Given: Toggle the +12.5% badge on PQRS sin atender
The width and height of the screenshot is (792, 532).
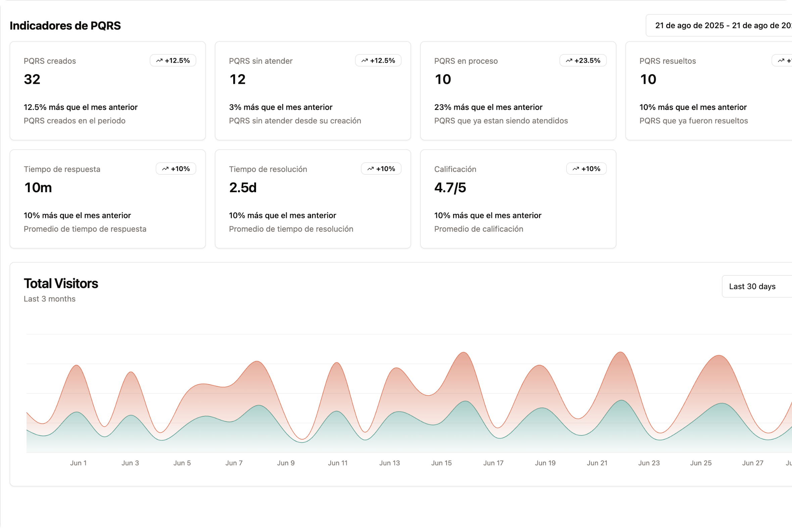Looking at the screenshot, I should pyautogui.click(x=379, y=60).
